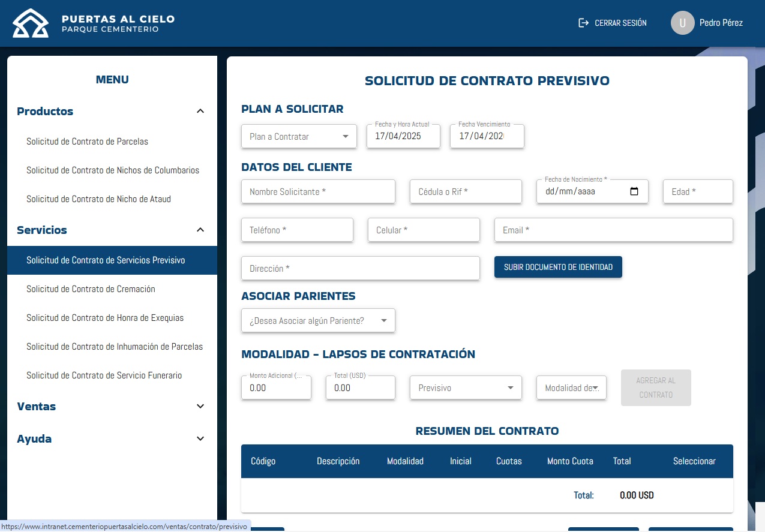Open Solicitud de Contrato de Honra de Exequias
The width and height of the screenshot is (765, 532).
105,318
